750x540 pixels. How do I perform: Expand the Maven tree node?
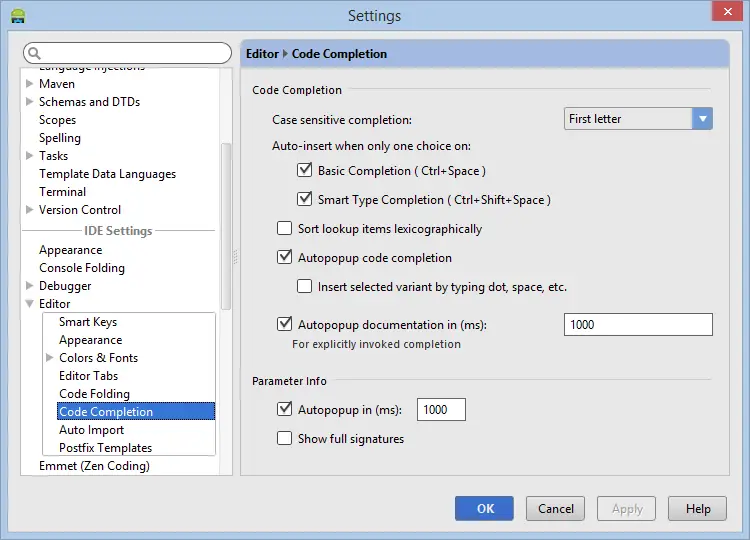tap(30, 84)
